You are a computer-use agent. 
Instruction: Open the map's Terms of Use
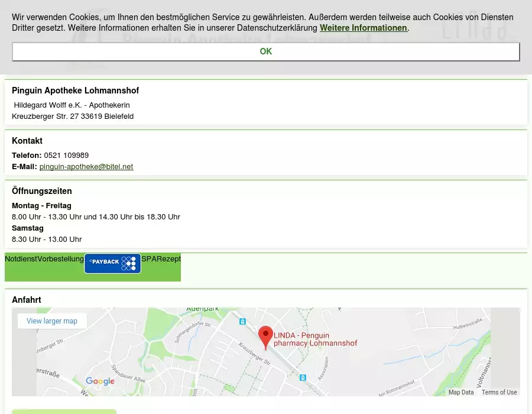click(x=499, y=392)
